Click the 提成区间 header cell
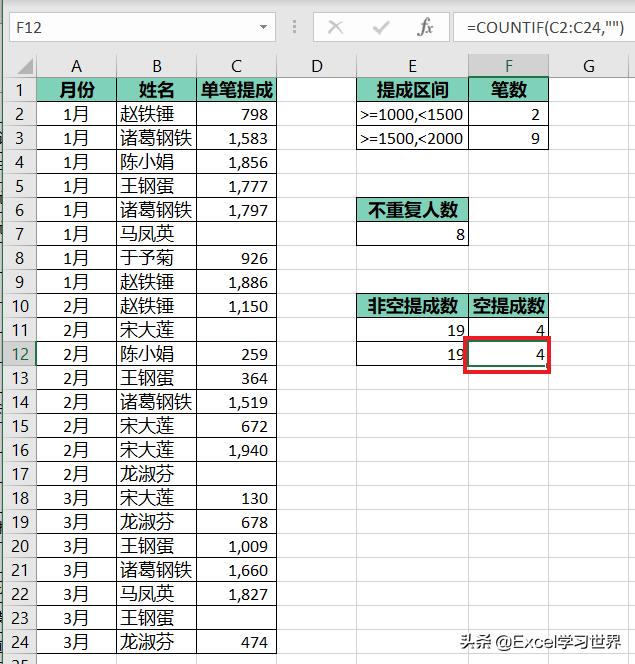This screenshot has height=664, width=635. [x=412, y=90]
